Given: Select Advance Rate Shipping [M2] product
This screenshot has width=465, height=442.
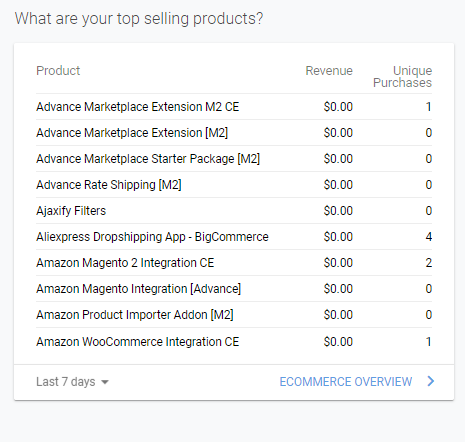Looking at the screenshot, I should point(109,185).
